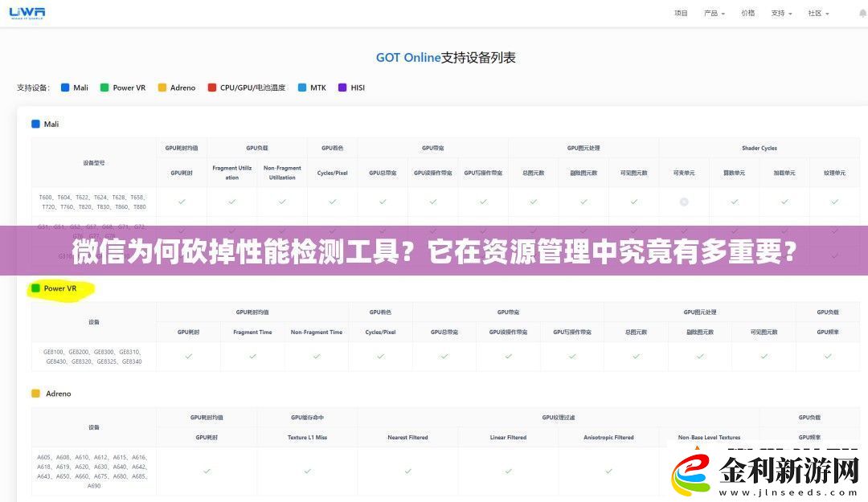868x502 pixels.
Task: Click the Texture L1 Miss checkmark in the A605 row
Action: (307, 471)
